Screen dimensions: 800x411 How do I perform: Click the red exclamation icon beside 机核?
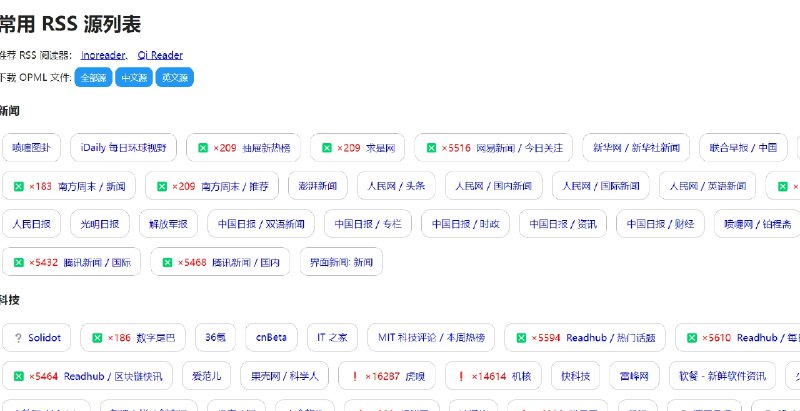[x=462, y=376]
